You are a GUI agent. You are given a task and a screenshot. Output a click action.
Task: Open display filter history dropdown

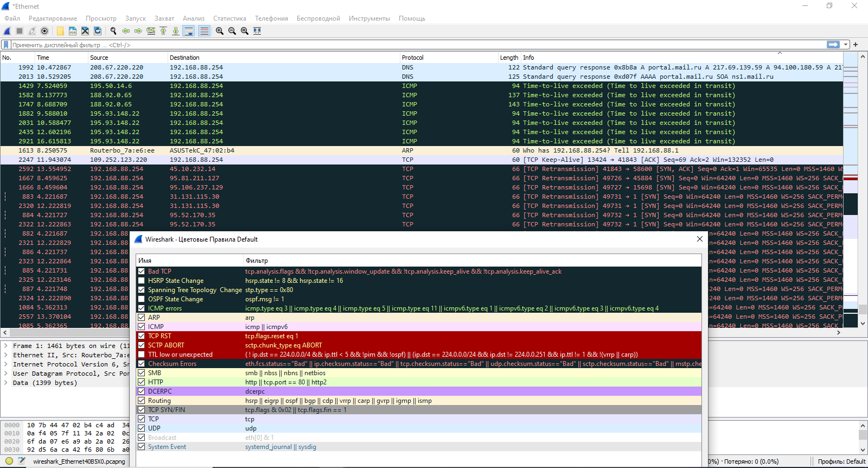click(845, 45)
